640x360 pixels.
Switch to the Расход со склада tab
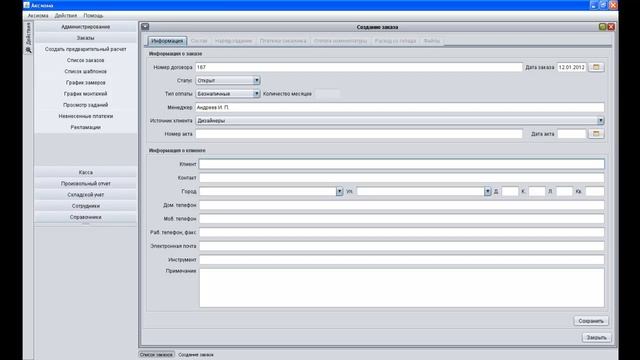395,41
